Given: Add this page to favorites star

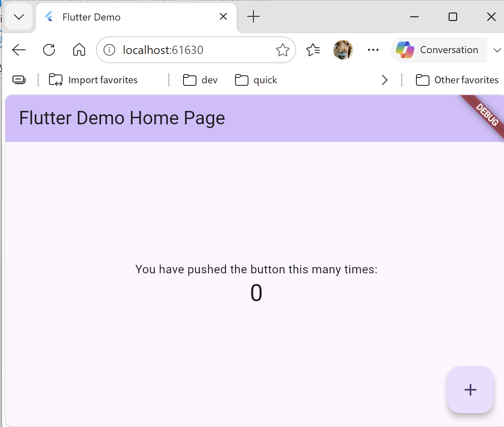Looking at the screenshot, I should click(x=283, y=50).
